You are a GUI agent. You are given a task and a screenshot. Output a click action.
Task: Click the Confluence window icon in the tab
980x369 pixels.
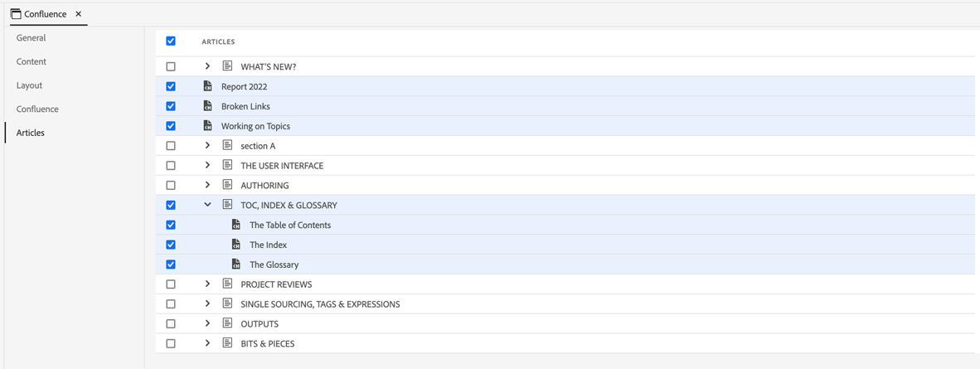pyautogui.click(x=16, y=14)
